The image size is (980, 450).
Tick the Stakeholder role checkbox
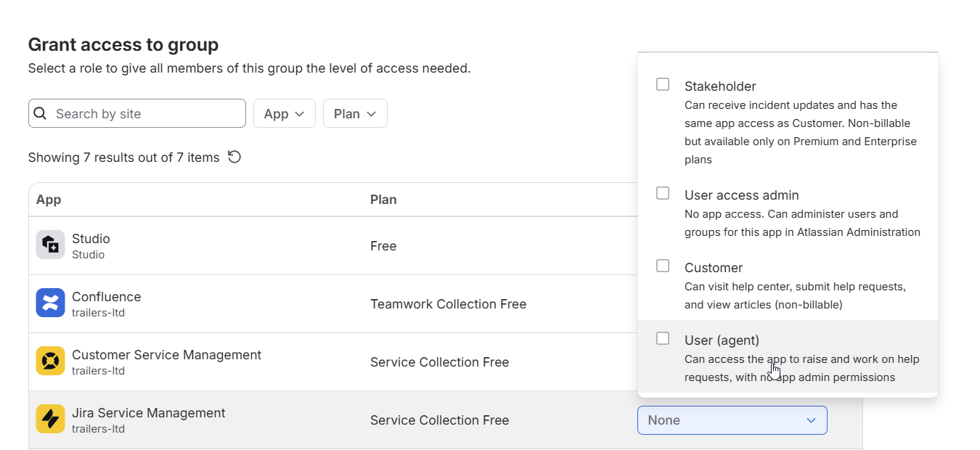click(x=663, y=84)
